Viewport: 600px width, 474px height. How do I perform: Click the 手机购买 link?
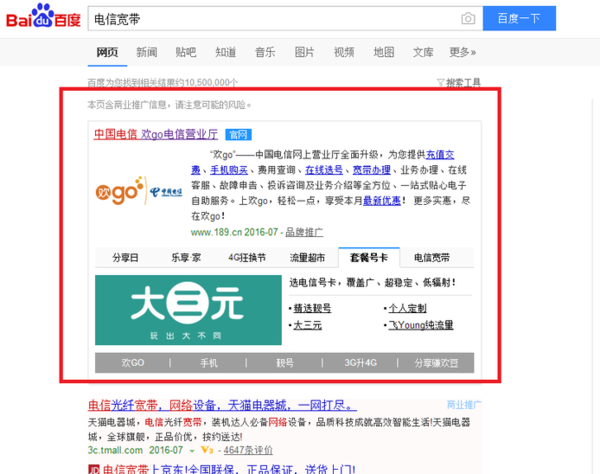229,170
